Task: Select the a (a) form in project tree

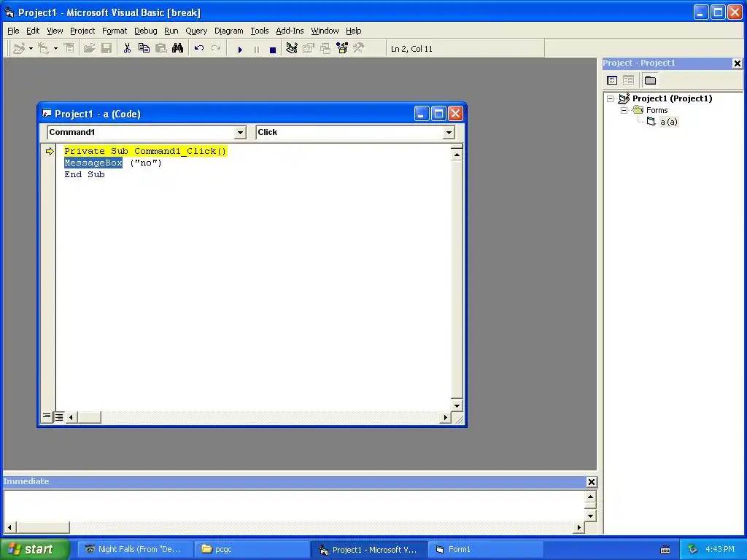Action: pyautogui.click(x=668, y=122)
